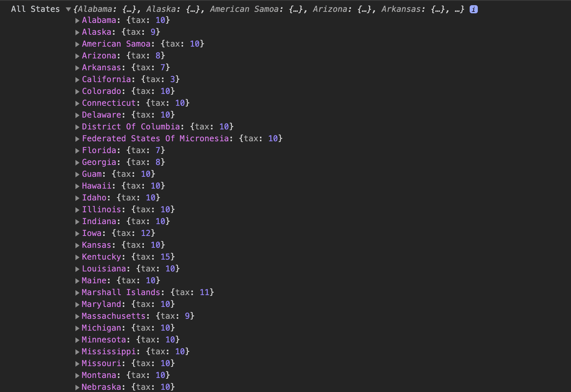Expand the Marshall Islands entry
This screenshot has height=392, width=571.
[x=77, y=293]
